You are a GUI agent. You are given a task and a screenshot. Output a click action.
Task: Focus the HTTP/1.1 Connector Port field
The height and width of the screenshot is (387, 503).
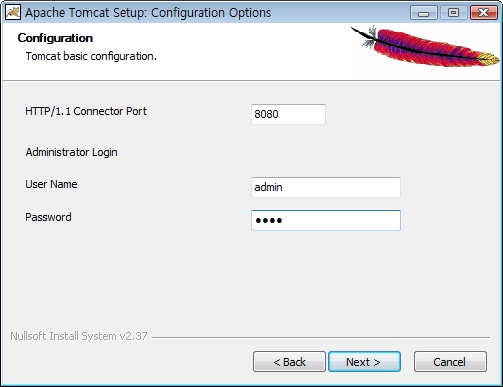tap(288, 114)
